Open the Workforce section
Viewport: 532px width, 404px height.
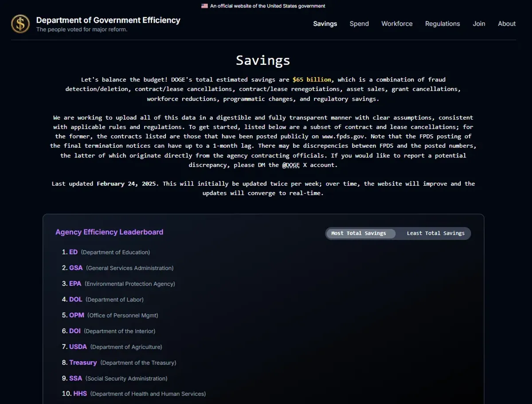tap(397, 24)
